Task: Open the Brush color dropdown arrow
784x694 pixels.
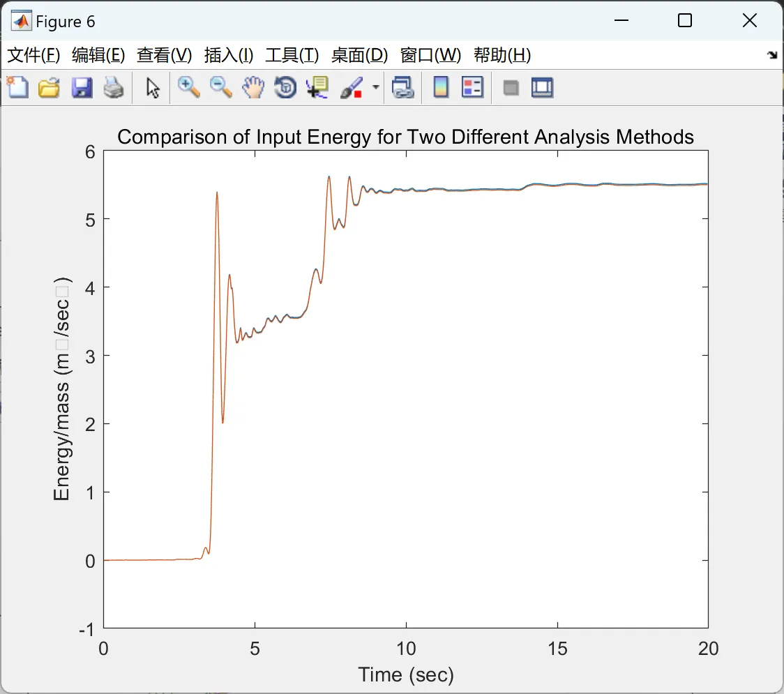Action: tap(375, 87)
